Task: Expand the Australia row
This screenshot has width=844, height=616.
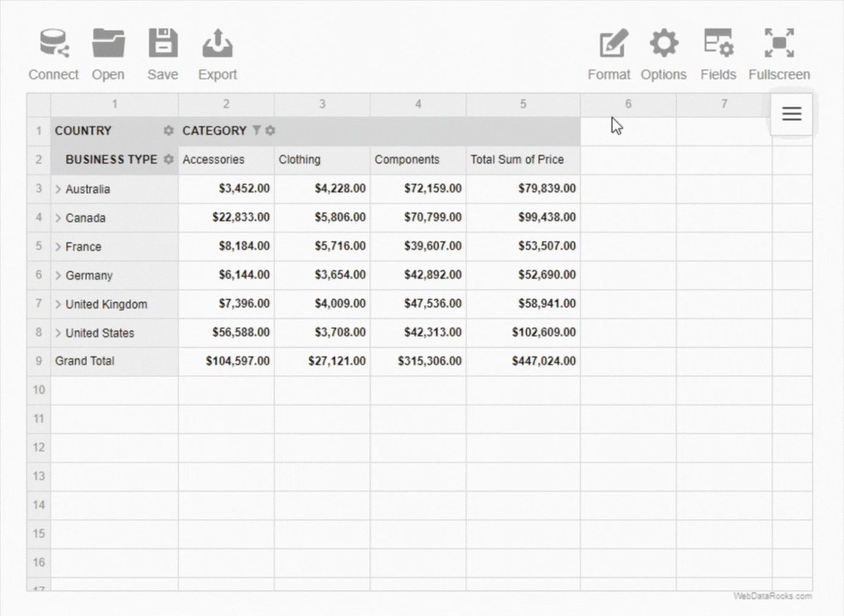Action: 58,189
